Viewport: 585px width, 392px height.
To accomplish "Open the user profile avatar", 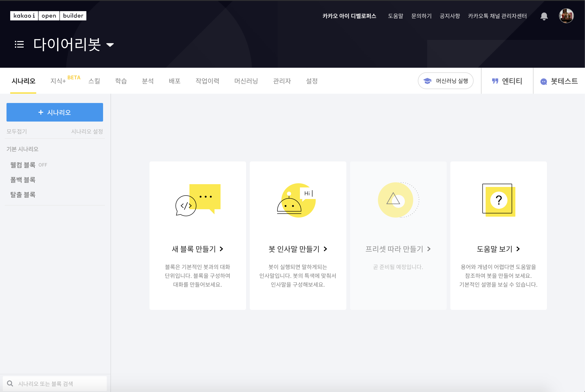I will pos(566,16).
